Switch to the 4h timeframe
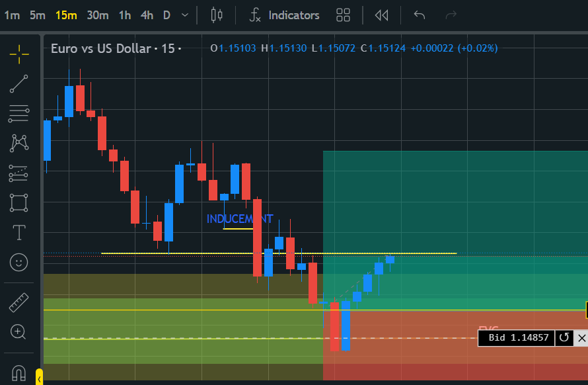 (147, 15)
